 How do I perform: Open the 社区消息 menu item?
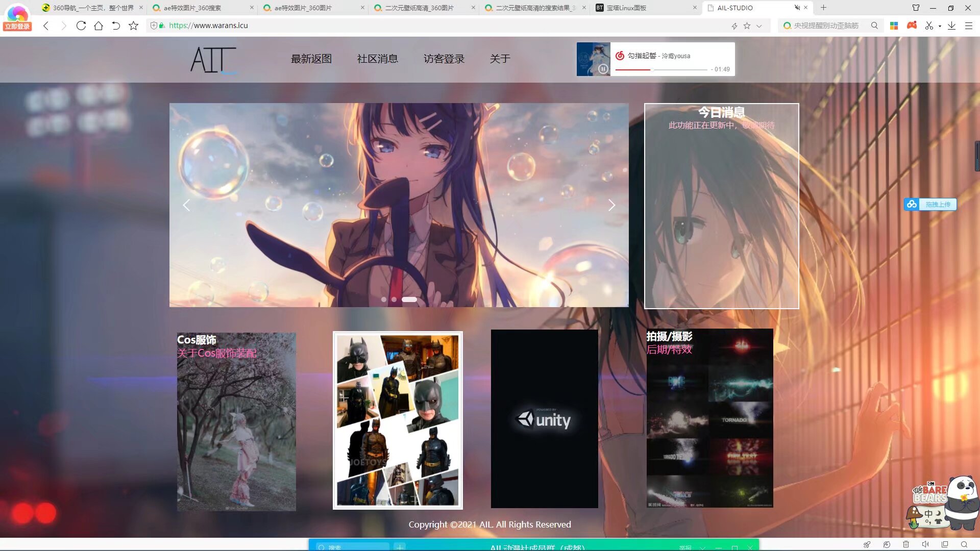(x=378, y=59)
